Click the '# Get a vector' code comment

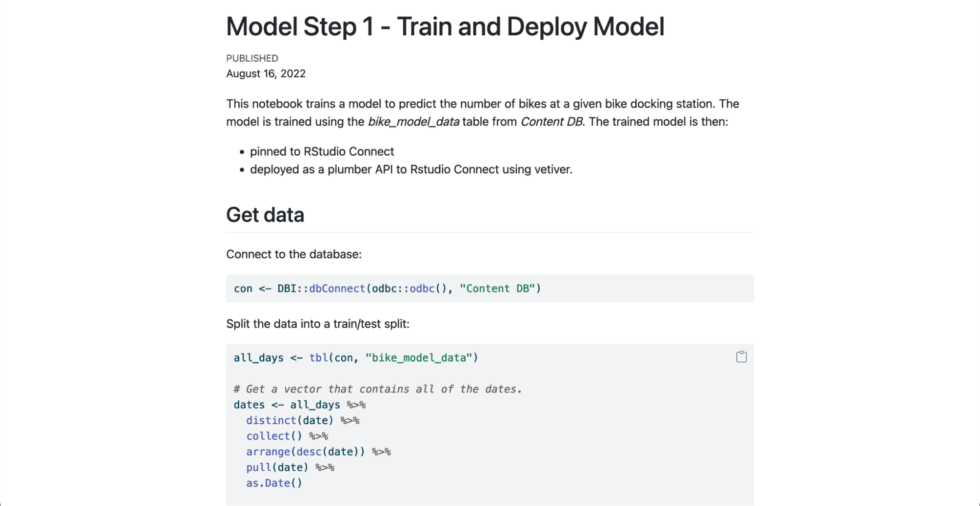(x=377, y=389)
